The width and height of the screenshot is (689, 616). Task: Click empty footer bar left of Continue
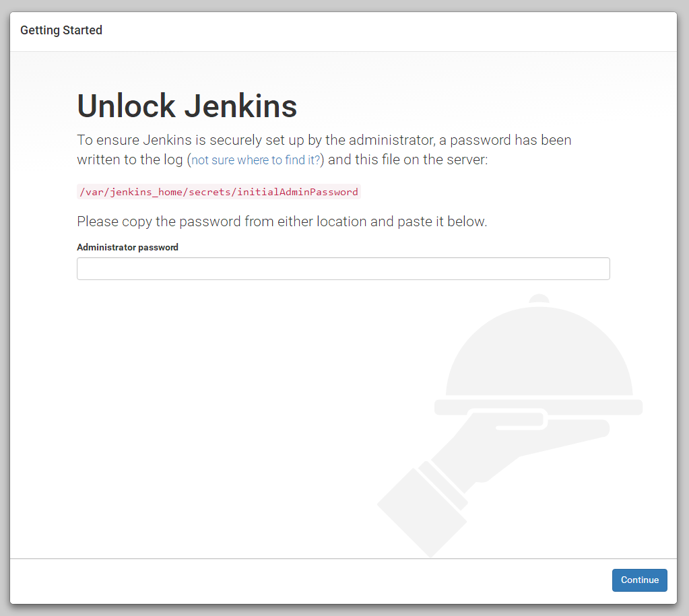(x=303, y=580)
